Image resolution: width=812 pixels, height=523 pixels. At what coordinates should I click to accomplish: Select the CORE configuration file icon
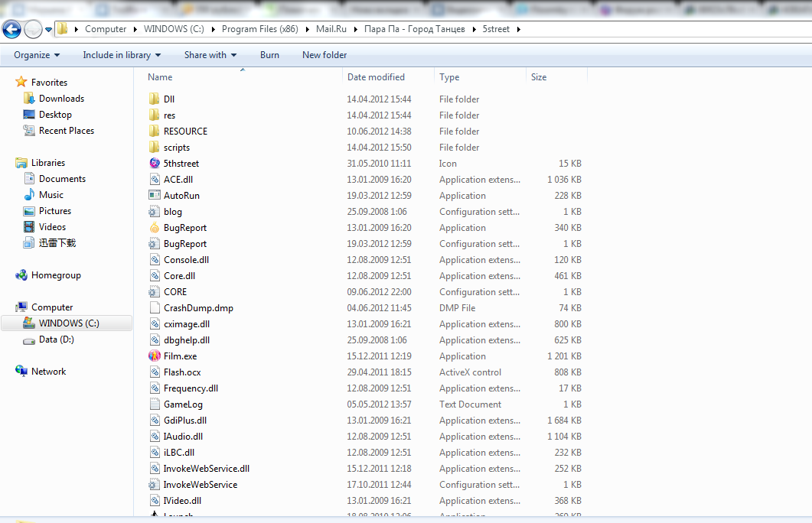click(x=155, y=291)
